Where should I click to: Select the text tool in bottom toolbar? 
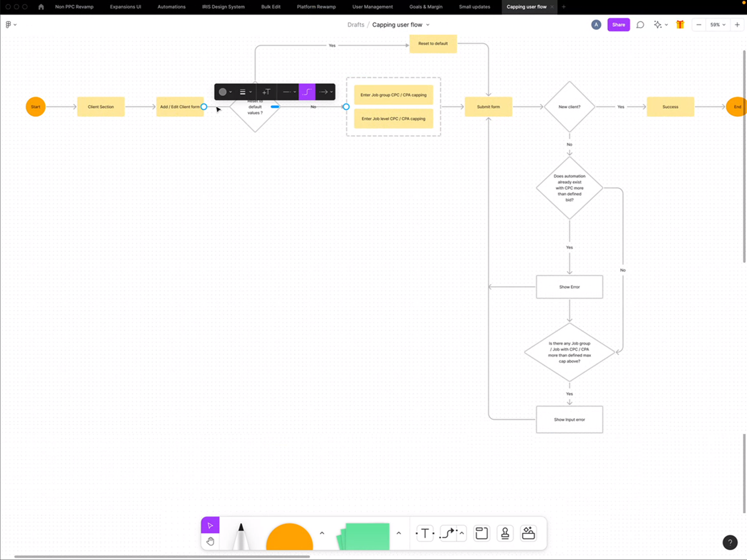(425, 533)
